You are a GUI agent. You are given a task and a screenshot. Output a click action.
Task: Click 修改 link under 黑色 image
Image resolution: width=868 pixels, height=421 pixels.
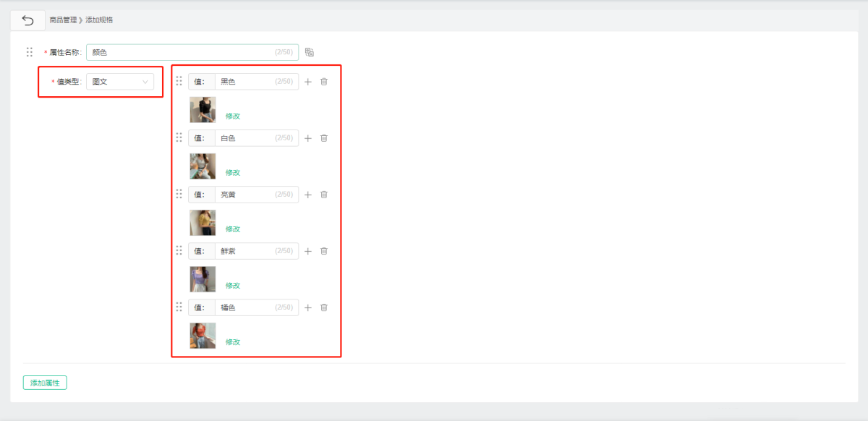[x=233, y=116]
